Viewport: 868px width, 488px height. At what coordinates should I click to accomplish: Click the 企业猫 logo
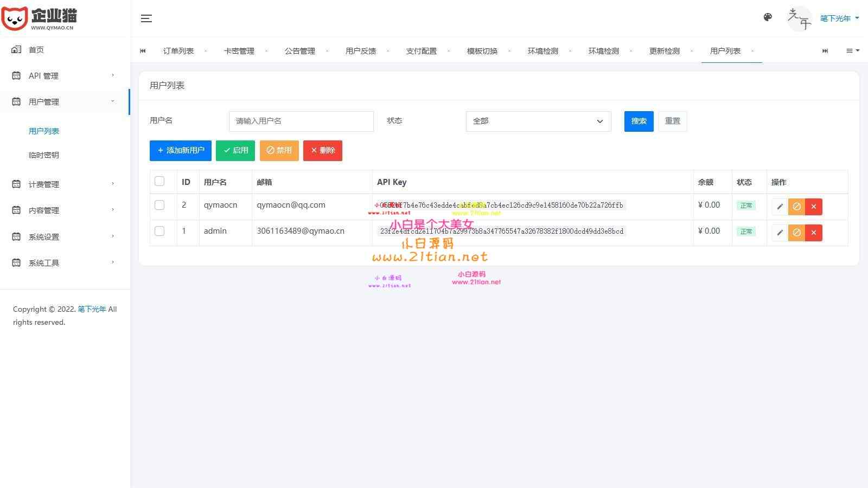(41, 18)
